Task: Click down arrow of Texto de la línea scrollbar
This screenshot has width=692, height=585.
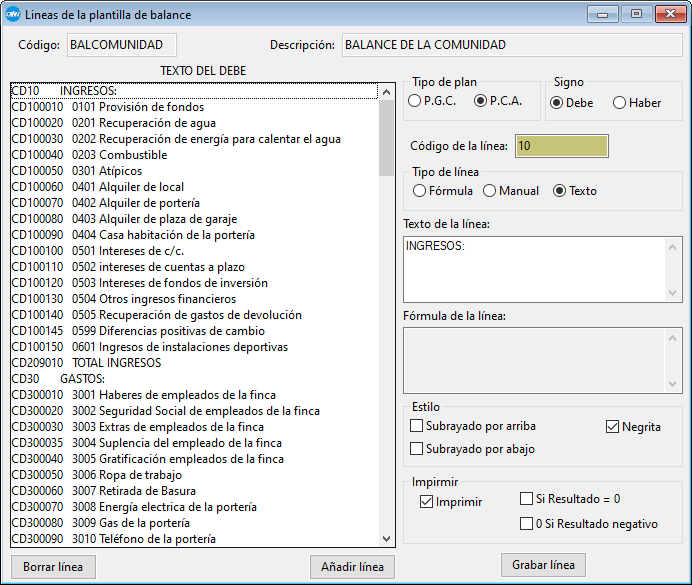Action: [673, 292]
